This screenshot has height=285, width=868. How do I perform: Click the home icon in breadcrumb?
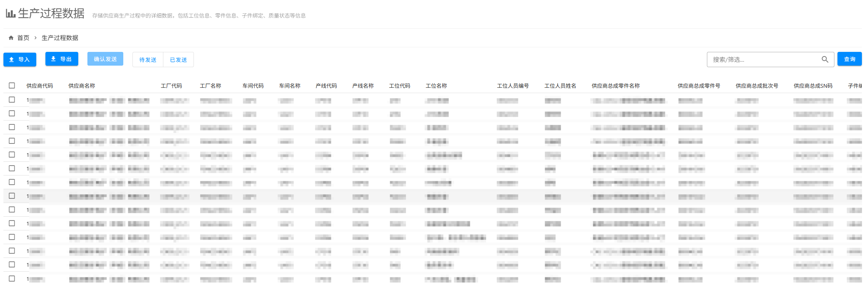11,38
